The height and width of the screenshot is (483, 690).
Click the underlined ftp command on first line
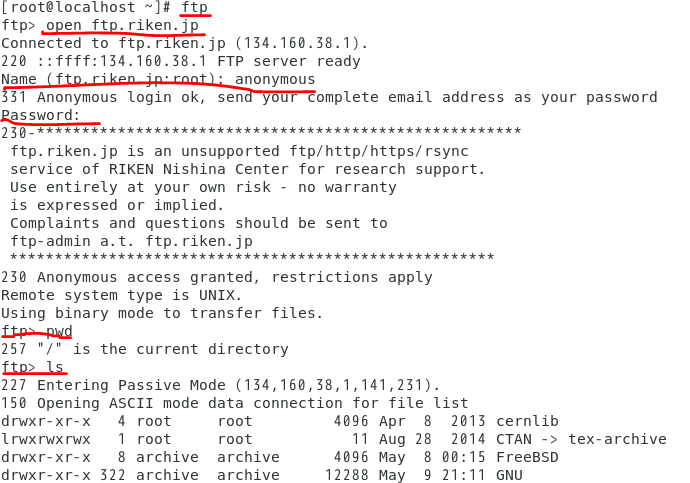[x=195, y=7]
